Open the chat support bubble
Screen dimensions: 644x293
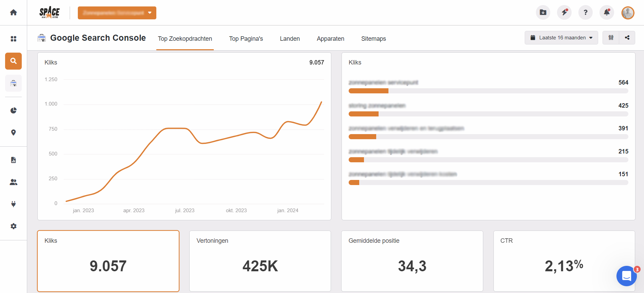pyautogui.click(x=627, y=276)
